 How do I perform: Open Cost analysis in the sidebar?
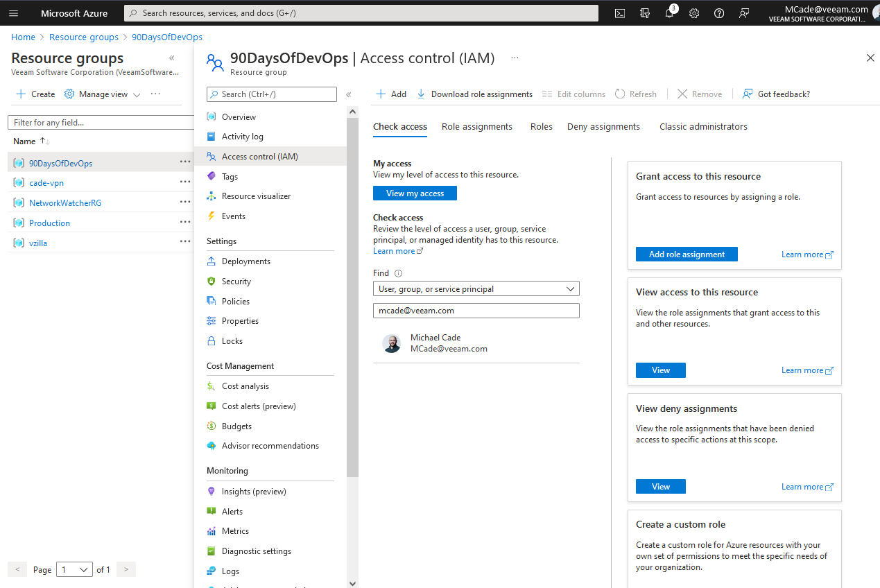[x=245, y=386]
